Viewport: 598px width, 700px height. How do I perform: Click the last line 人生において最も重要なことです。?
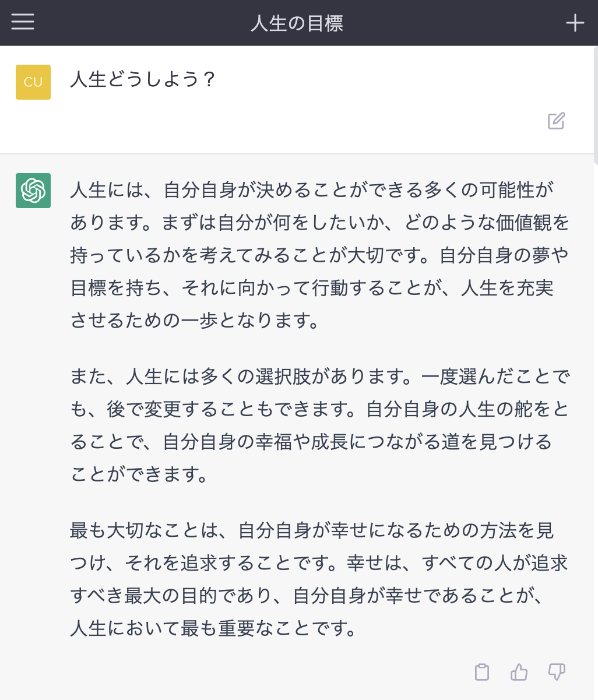click(x=214, y=628)
